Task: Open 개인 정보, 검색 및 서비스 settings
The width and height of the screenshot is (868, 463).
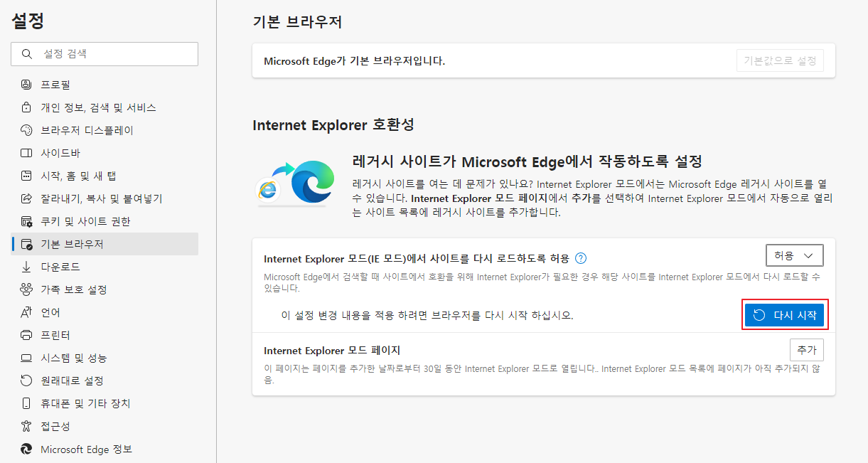Action: [105, 107]
